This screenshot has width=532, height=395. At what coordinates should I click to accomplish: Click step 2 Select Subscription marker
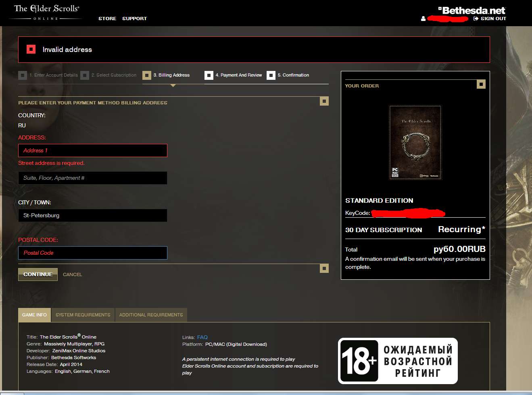coord(85,75)
